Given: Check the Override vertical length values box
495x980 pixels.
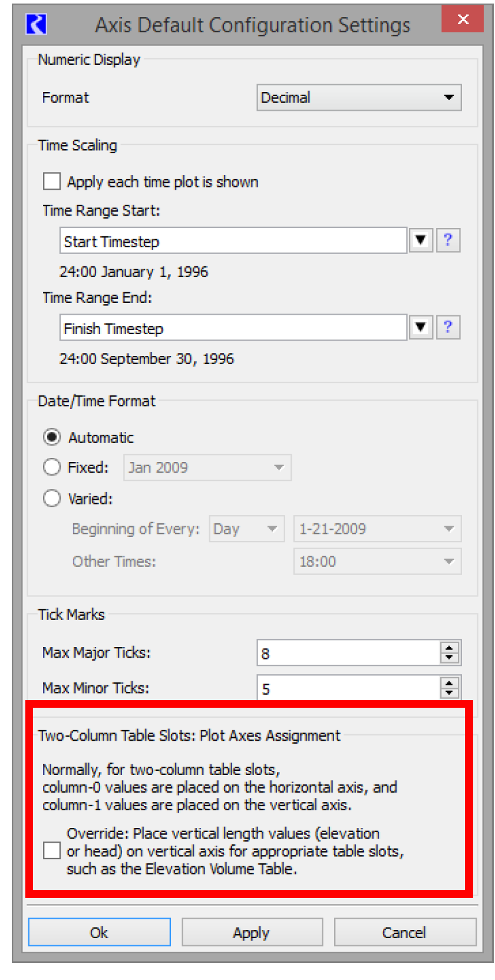Looking at the screenshot, I should point(52,850).
